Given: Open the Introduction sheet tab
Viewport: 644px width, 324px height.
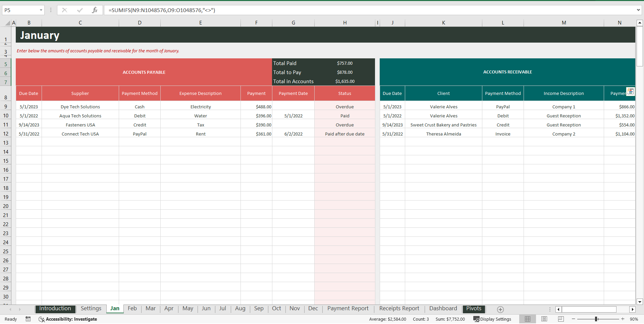Looking at the screenshot, I should (55, 309).
